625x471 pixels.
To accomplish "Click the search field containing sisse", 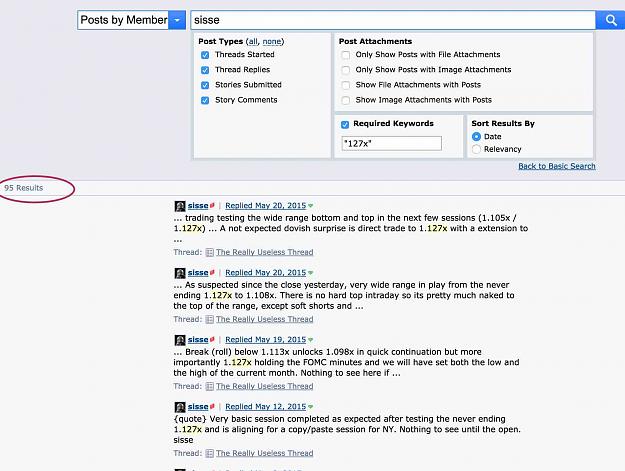I will coord(393,20).
